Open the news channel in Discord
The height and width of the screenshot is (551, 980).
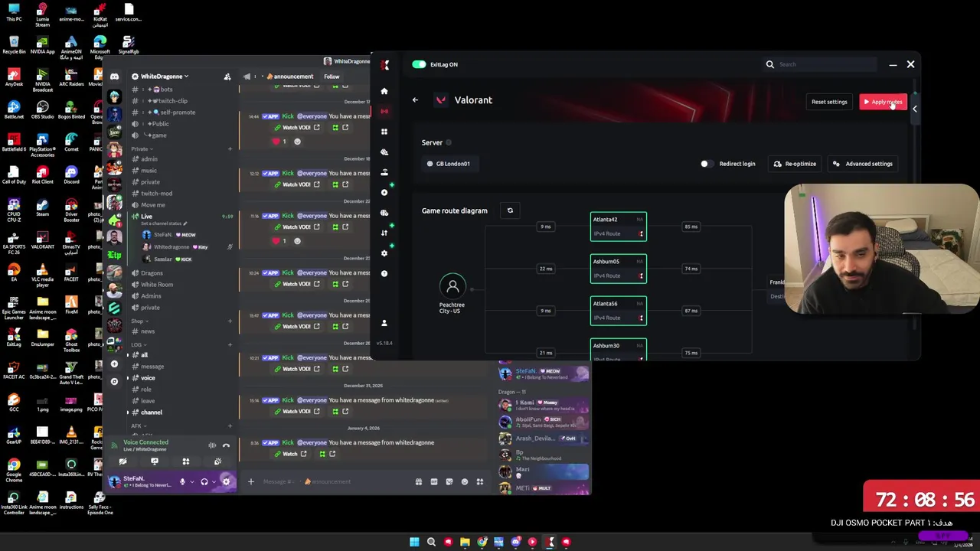tap(148, 331)
